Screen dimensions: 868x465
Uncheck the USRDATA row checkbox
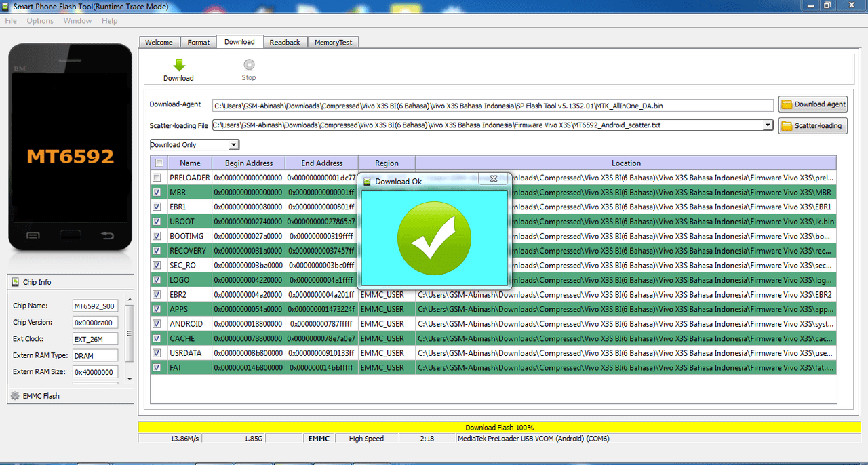coord(157,353)
